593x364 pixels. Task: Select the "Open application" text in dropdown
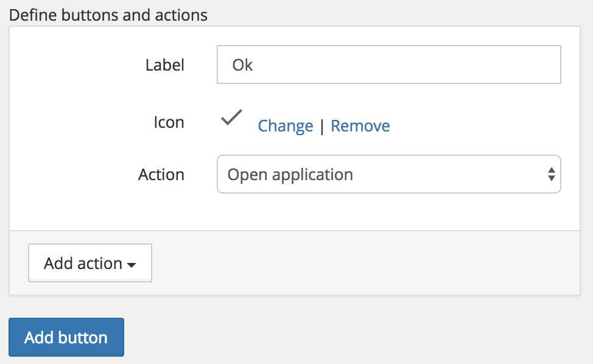click(x=290, y=175)
